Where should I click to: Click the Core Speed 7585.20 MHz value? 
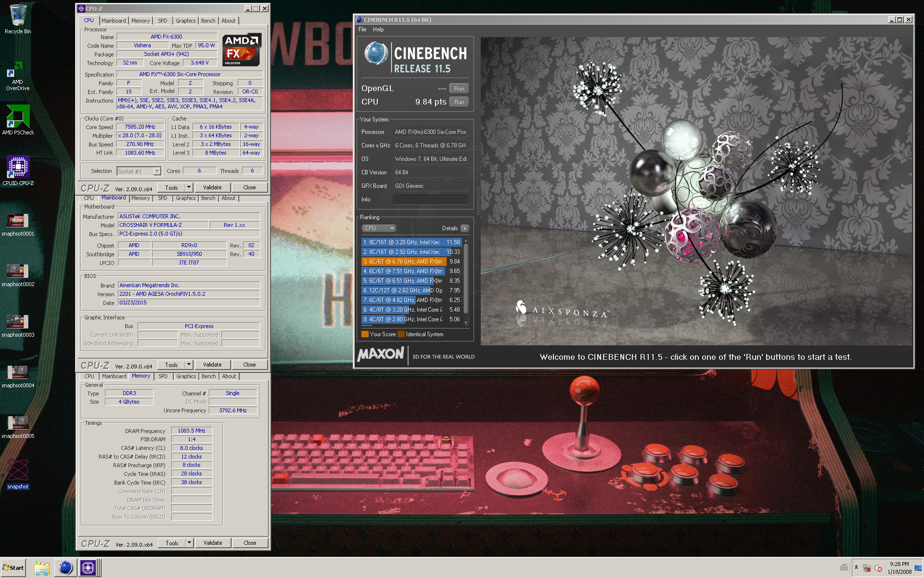pos(140,127)
